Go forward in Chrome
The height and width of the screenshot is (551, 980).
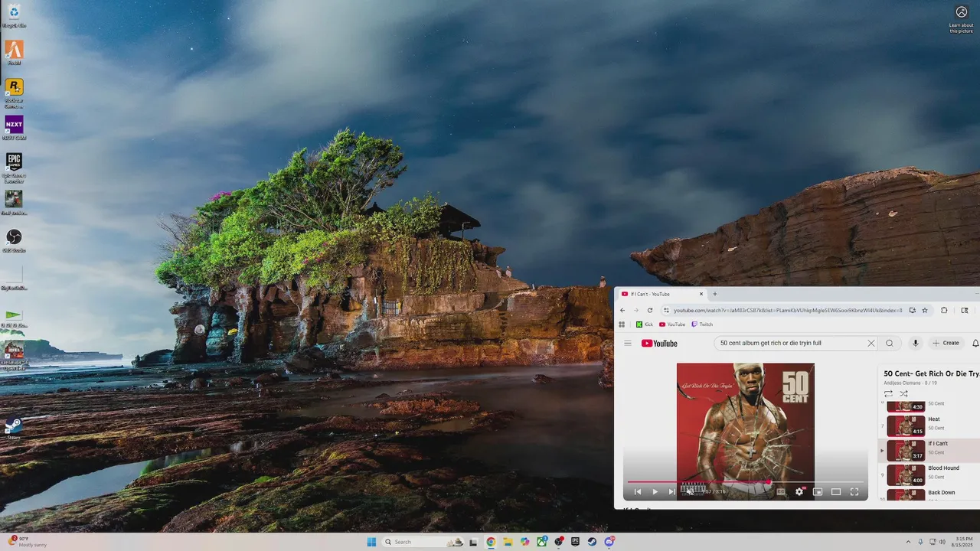635,310
